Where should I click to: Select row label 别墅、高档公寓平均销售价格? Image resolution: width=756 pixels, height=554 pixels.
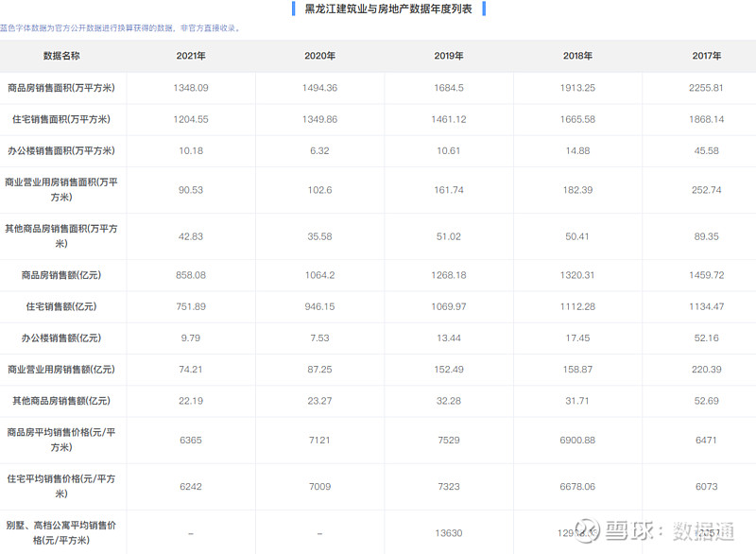click(x=61, y=533)
